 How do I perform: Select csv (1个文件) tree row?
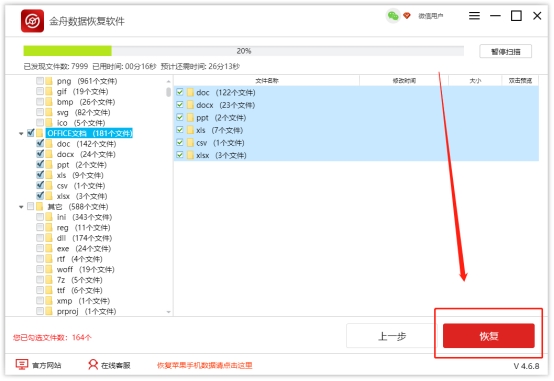[81, 186]
